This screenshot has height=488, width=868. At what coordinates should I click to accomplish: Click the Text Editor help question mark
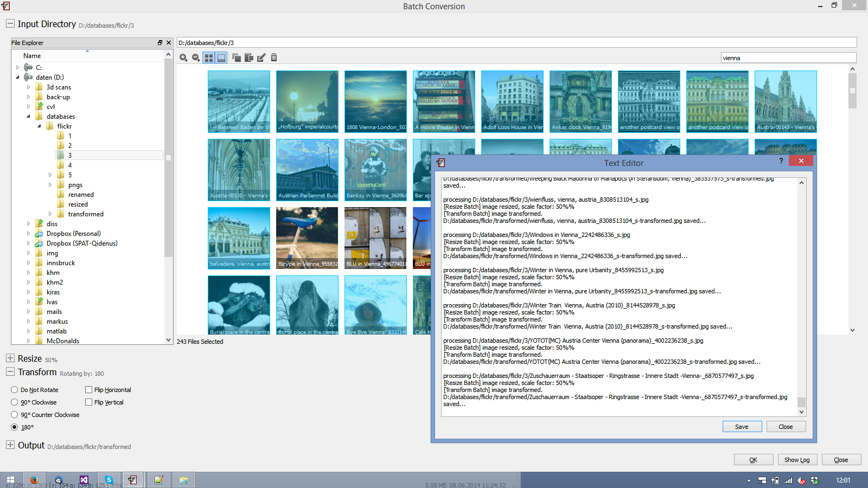(781, 160)
